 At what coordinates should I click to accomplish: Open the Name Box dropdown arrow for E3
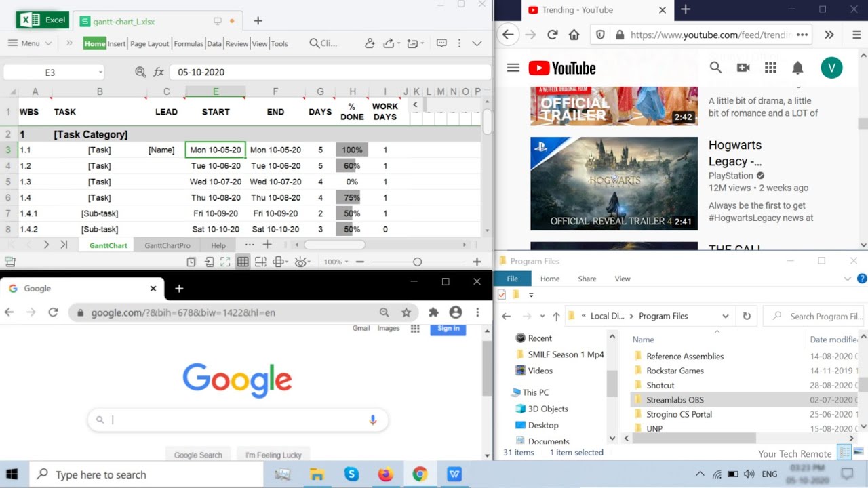pyautogui.click(x=100, y=72)
